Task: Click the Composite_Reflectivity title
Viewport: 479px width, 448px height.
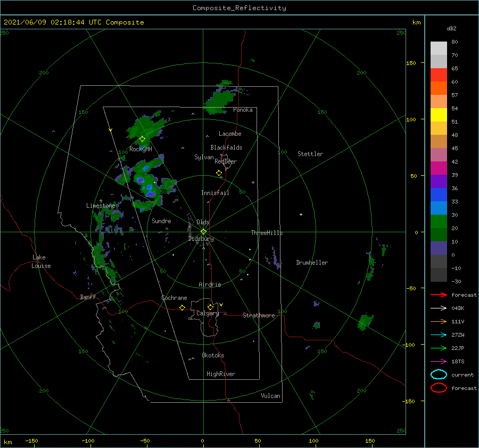Action: pos(240,8)
